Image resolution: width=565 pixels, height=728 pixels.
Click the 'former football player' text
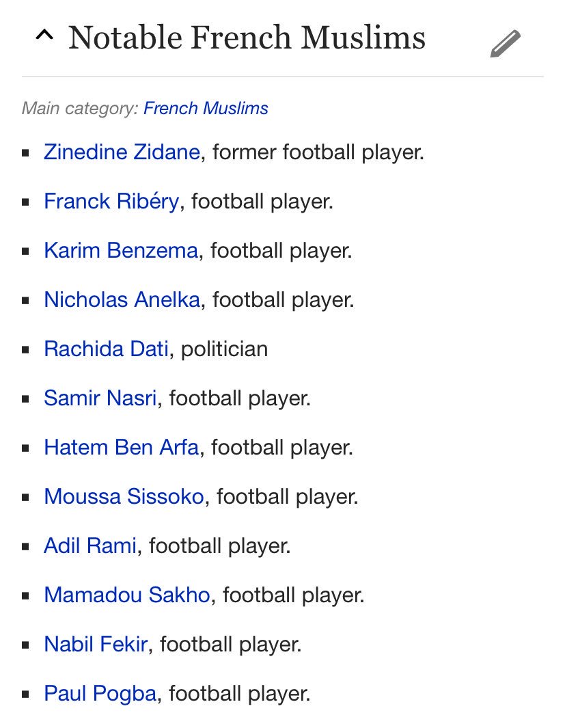[317, 152]
